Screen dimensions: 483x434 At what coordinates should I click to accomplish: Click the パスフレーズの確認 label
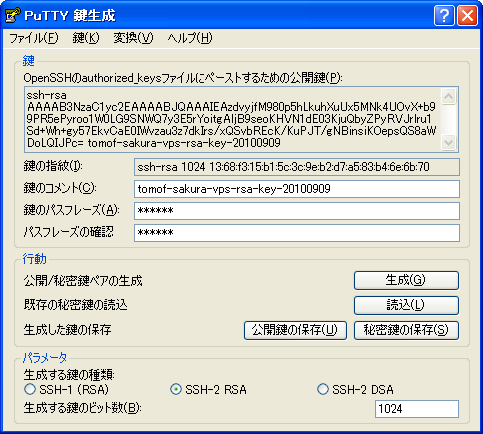(x=69, y=232)
